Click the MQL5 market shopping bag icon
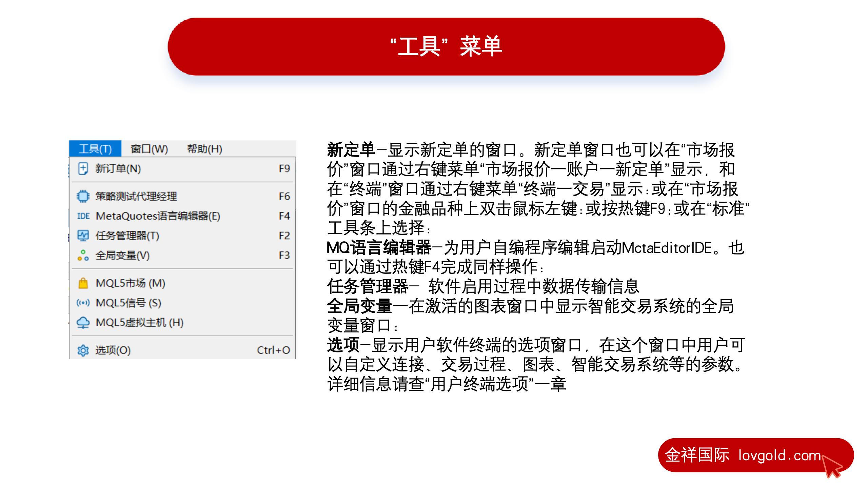Screen dimensions: 868x488 click(x=83, y=283)
